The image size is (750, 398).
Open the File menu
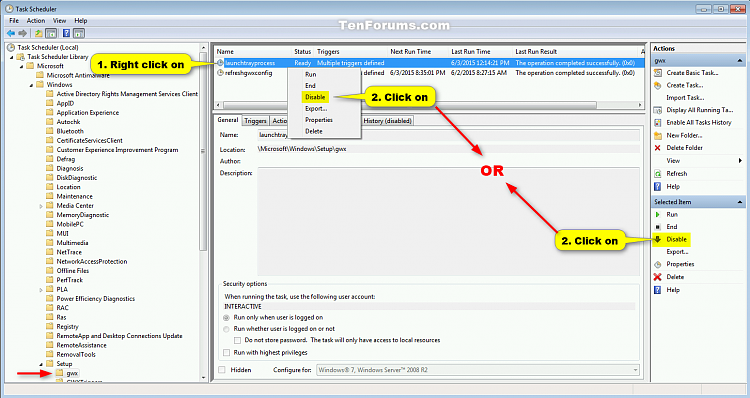(x=14, y=21)
